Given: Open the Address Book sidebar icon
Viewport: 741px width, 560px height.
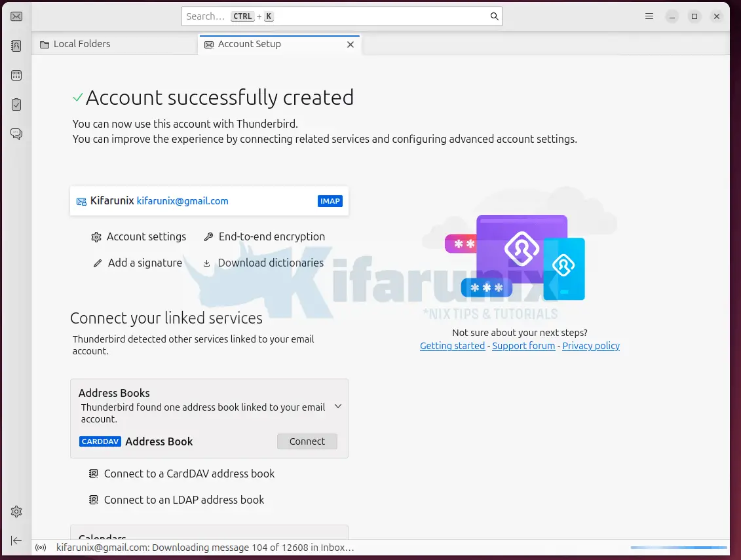Looking at the screenshot, I should (16, 46).
